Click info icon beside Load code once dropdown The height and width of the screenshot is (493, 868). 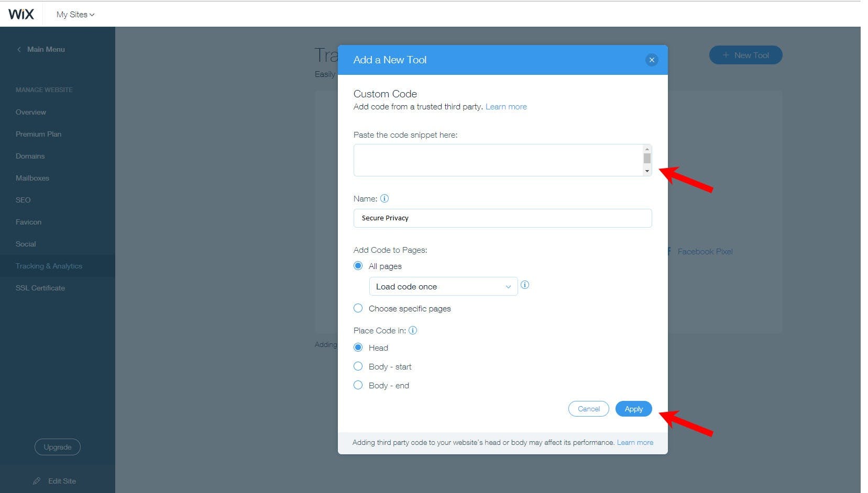pos(525,285)
